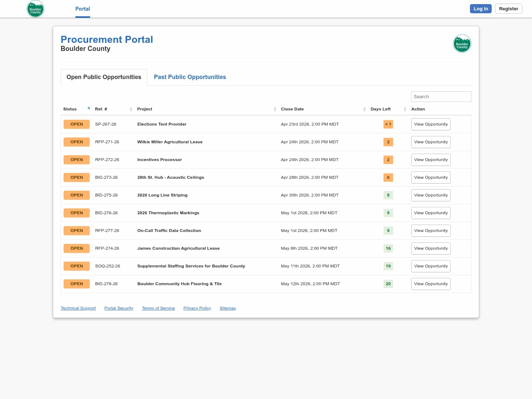Click the Boulder County logo in navbar

coord(35,9)
